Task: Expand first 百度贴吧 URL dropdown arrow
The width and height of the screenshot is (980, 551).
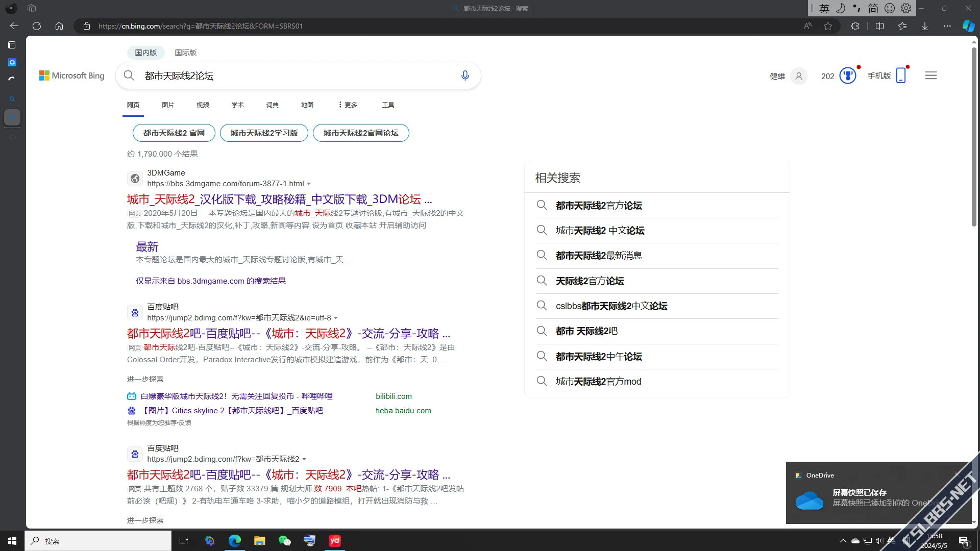Action: pyautogui.click(x=336, y=318)
